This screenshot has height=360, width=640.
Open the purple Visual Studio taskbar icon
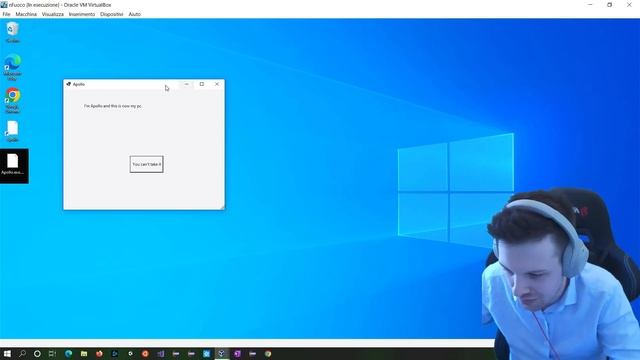coord(161,353)
